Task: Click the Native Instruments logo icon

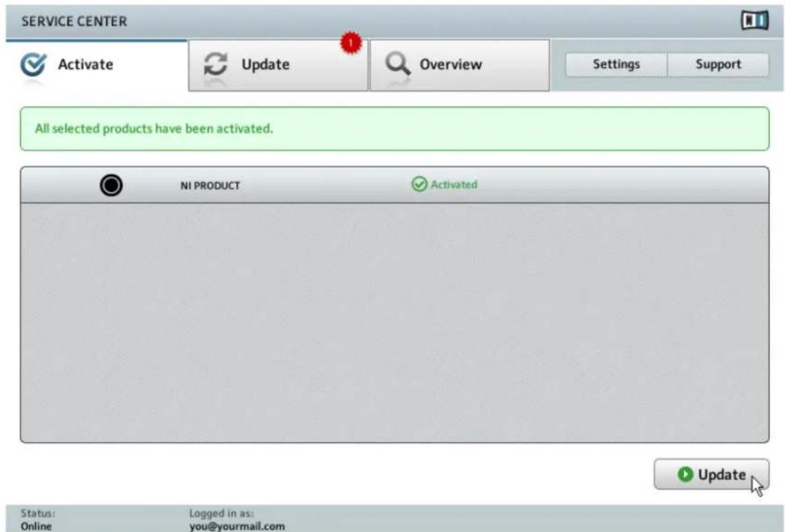Action: coord(754,21)
